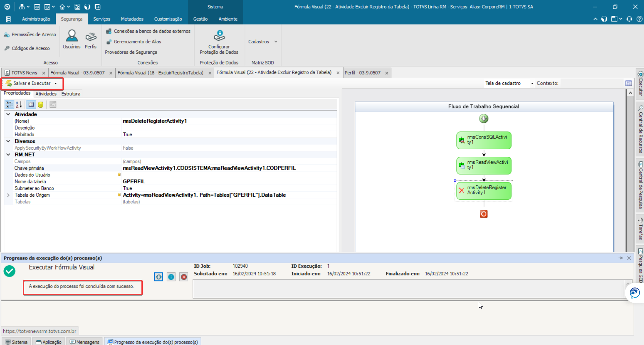This screenshot has height=345, width=644.
Task: Switch to the Administração ribbon tab
Action: pos(36,19)
